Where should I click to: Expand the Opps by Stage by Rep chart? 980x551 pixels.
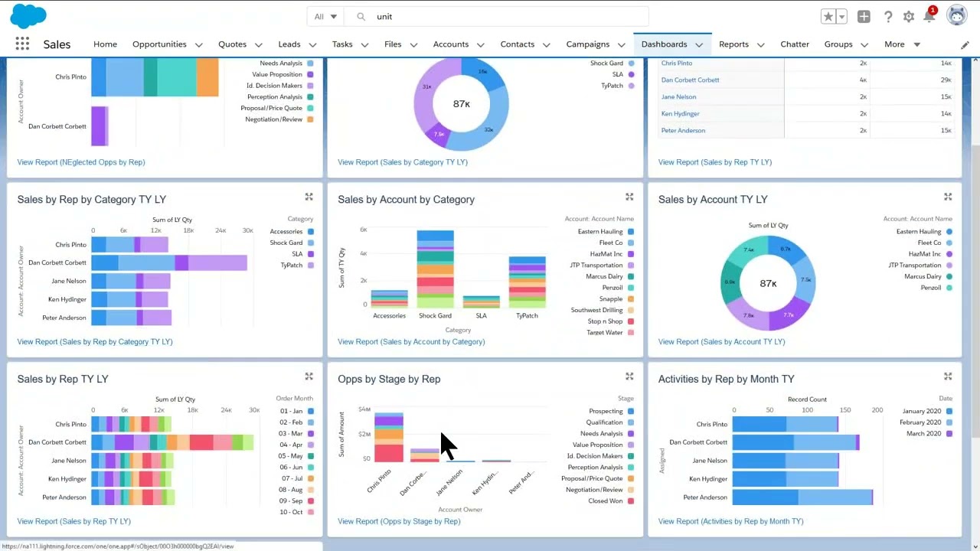click(629, 377)
